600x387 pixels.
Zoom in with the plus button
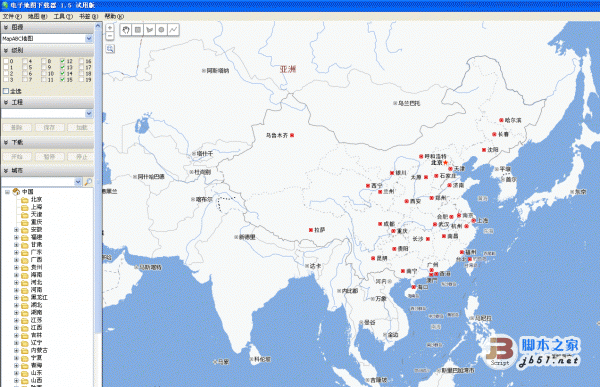click(110, 28)
